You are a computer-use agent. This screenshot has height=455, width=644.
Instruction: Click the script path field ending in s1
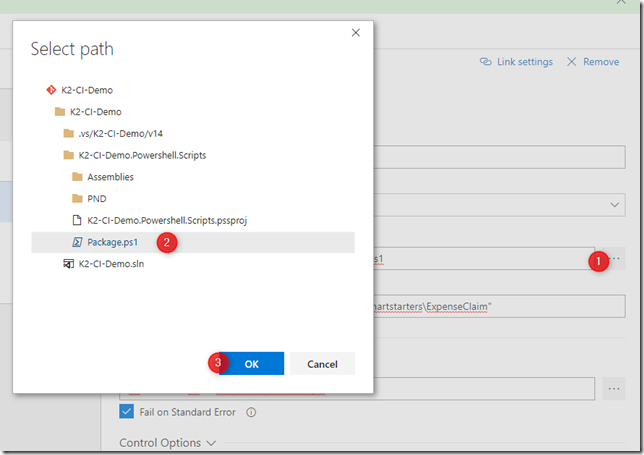(484, 259)
